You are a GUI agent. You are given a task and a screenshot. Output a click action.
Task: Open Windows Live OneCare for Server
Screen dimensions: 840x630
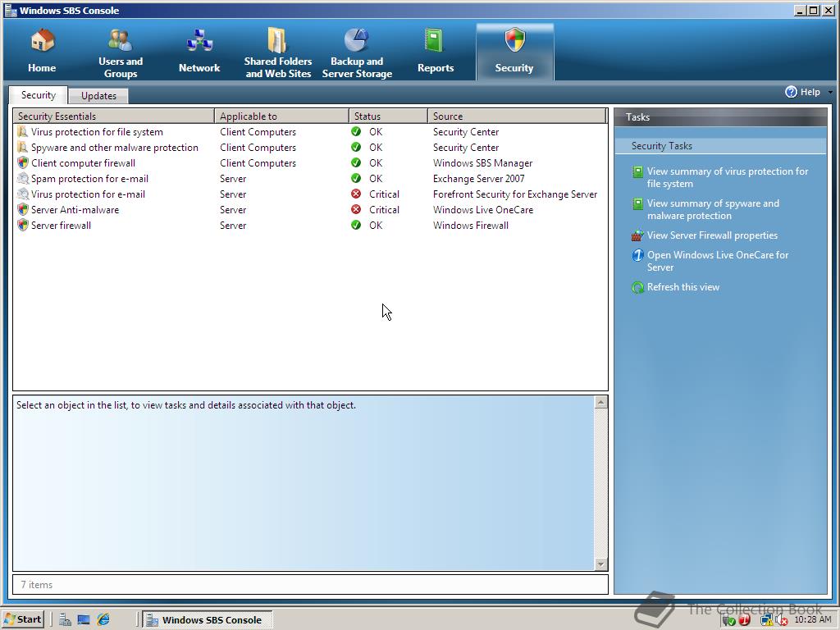[x=718, y=261]
